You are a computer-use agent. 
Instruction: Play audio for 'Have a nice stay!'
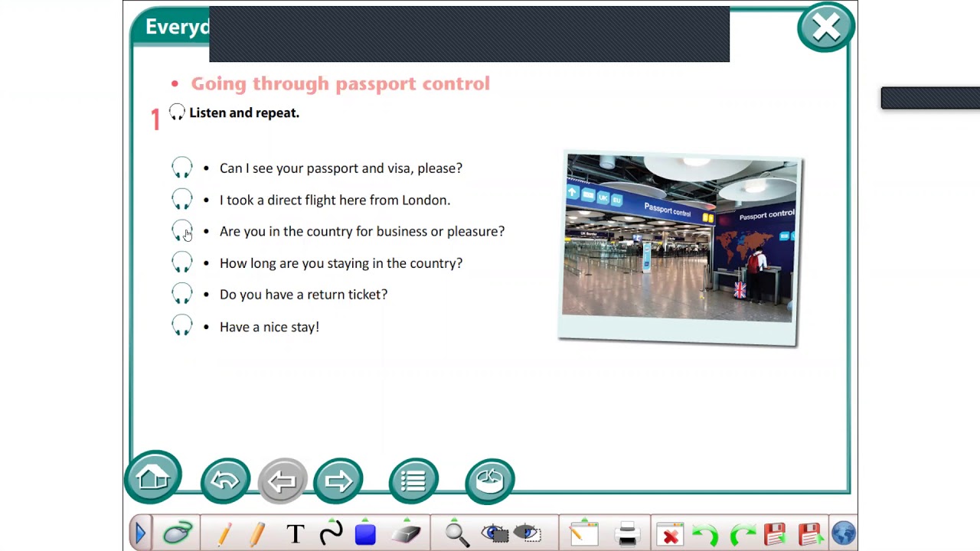[182, 326]
